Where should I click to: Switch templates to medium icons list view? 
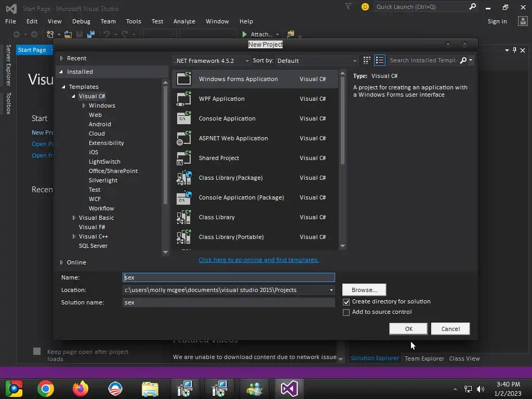pyautogui.click(x=380, y=60)
